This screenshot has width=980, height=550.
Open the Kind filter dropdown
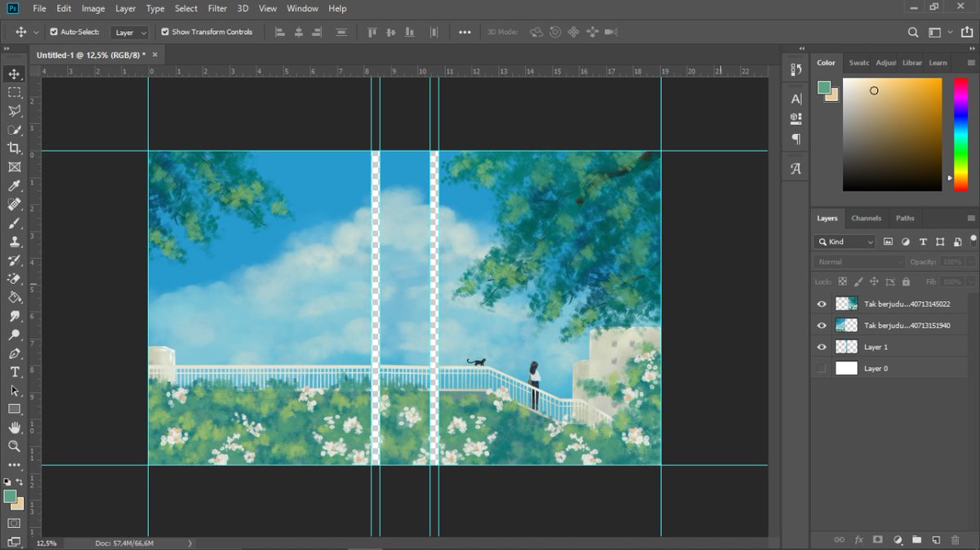coord(844,242)
